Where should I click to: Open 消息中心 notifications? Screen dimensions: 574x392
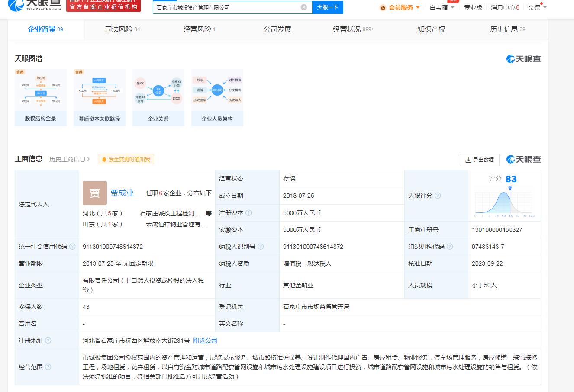[505, 7]
